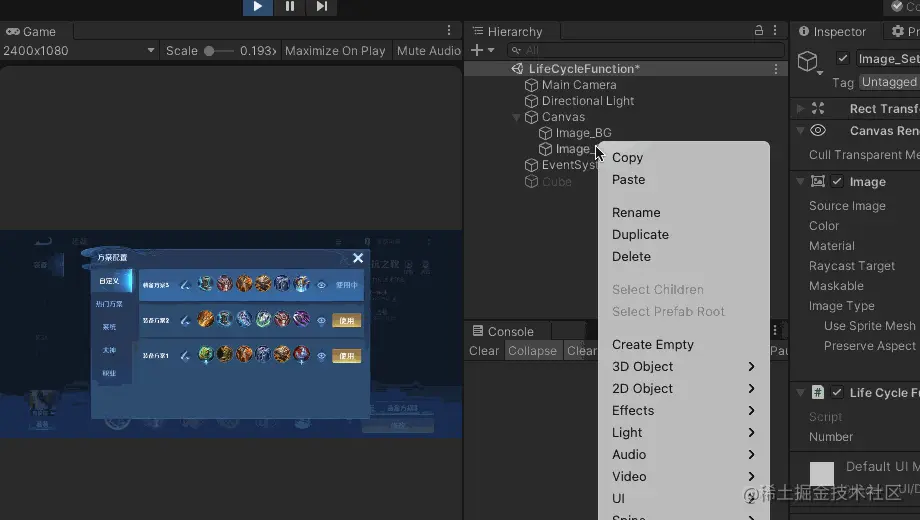Advance one frame with the step button
Image resolution: width=920 pixels, height=520 pixels.
[322, 6]
